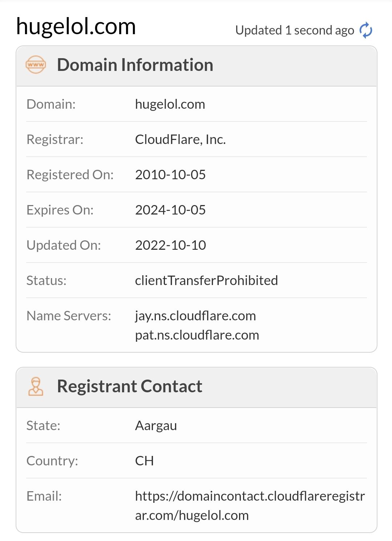Viewport: 392px width, 541px height.
Task: Click the orange www globe icon
Action: click(36, 65)
